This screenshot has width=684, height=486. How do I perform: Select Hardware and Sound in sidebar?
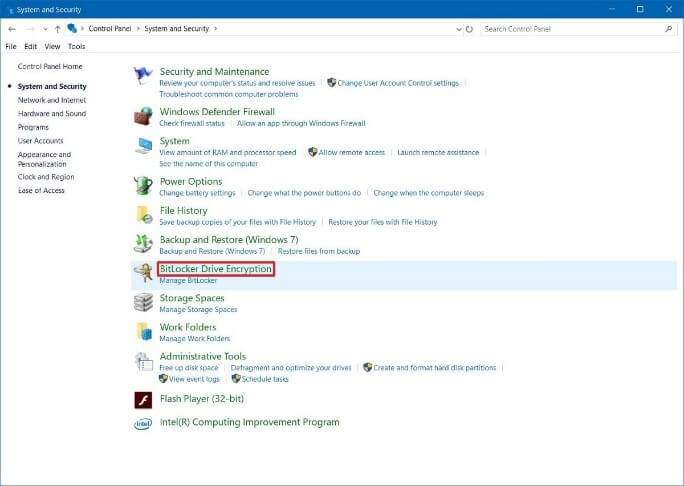52,113
